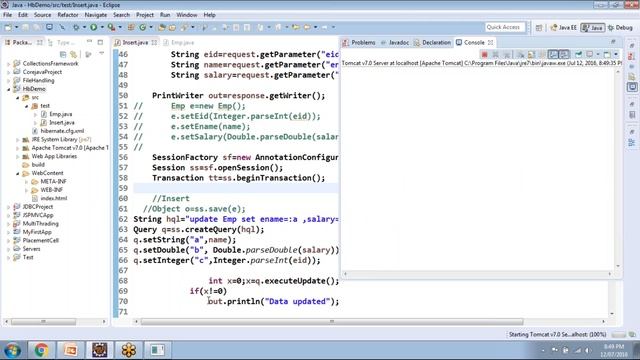Switch to the Problems tab

pyautogui.click(x=360, y=42)
